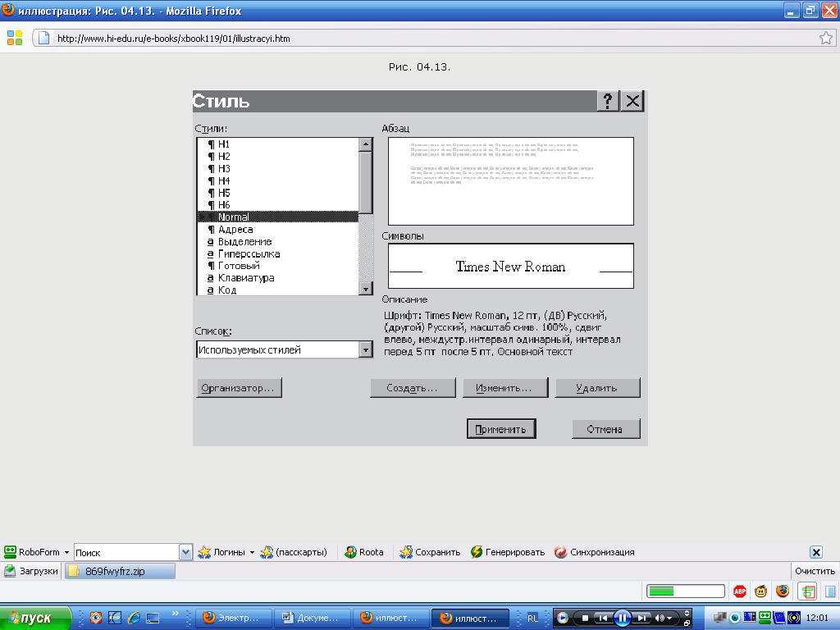Click the network computers tray icon

pos(720,618)
